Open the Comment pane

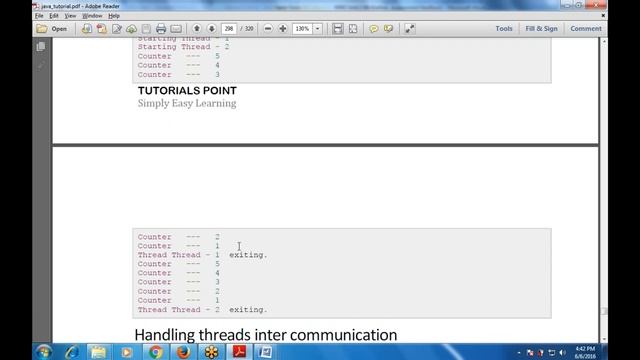point(586,29)
